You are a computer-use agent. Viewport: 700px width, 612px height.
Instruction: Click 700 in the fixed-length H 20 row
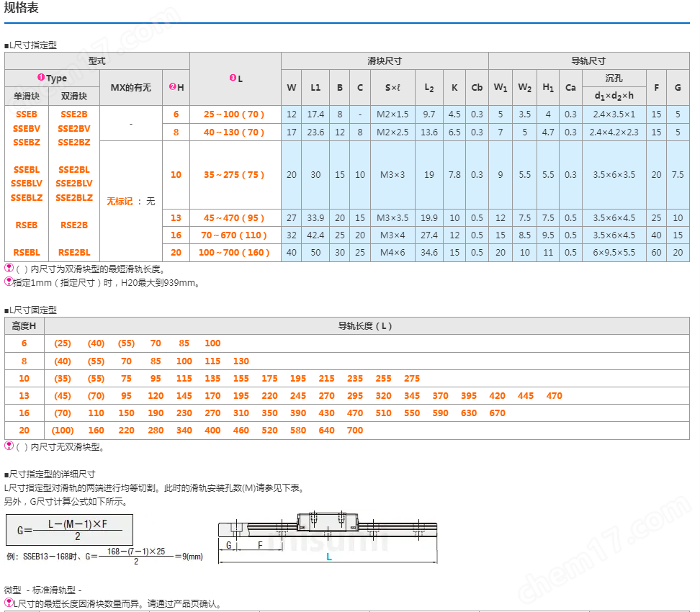coord(355,431)
